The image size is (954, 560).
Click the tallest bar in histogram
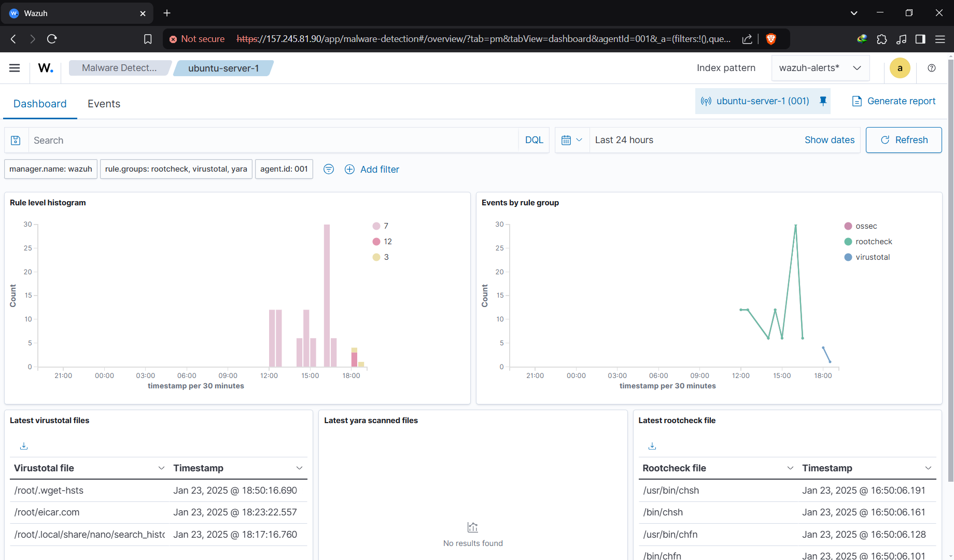click(x=327, y=296)
